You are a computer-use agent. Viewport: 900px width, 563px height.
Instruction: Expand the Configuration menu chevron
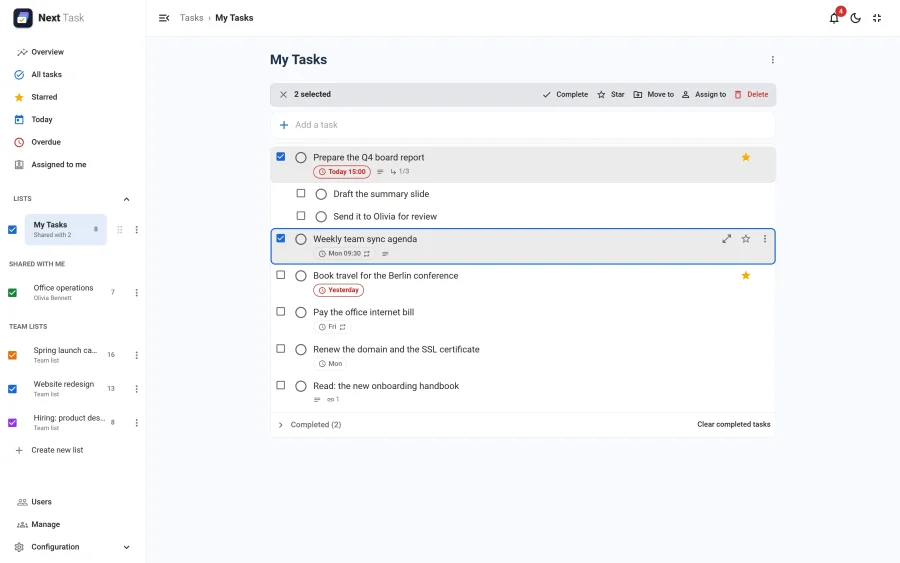click(126, 547)
